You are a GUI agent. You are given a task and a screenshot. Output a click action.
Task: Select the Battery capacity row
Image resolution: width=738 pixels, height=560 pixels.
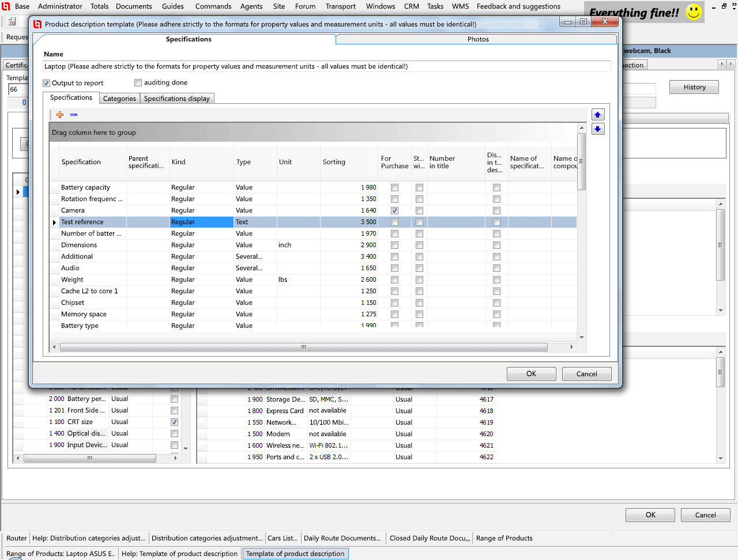tap(313, 187)
